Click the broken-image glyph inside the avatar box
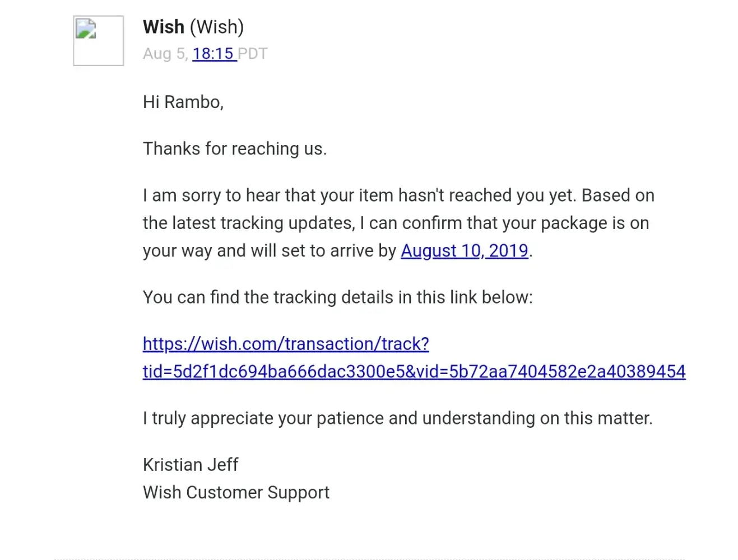This screenshot has height=560, width=738. (x=86, y=29)
